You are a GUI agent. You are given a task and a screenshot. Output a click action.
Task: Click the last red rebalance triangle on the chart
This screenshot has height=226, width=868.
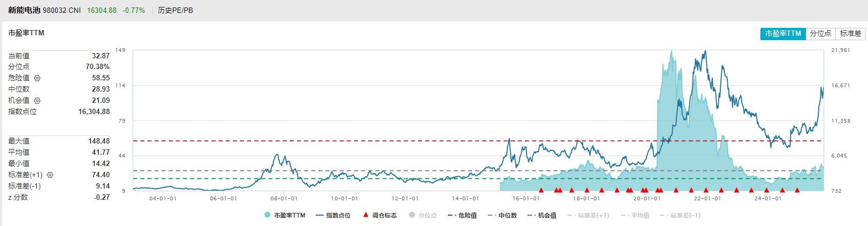[797, 190]
